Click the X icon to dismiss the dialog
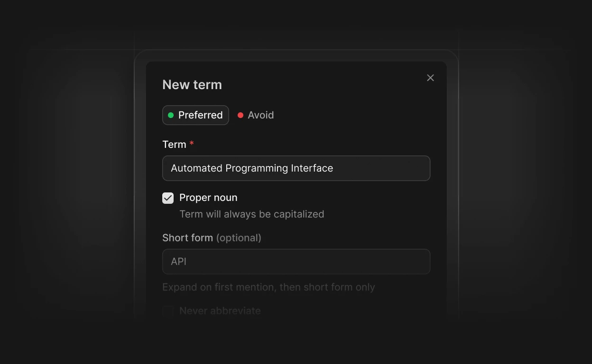The height and width of the screenshot is (364, 592). click(x=430, y=78)
